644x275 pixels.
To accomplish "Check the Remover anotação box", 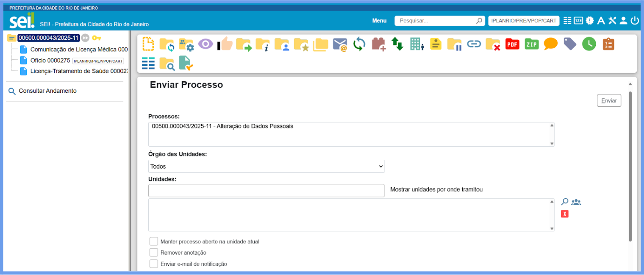I will (x=154, y=253).
